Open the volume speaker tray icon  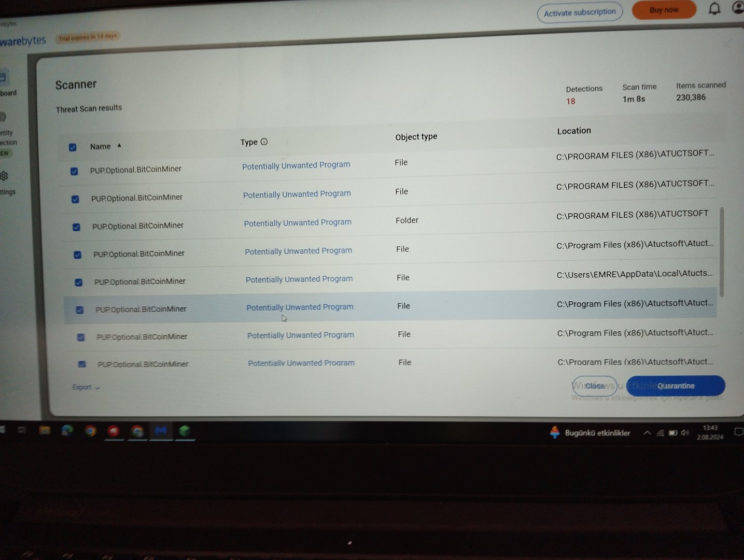pos(685,432)
